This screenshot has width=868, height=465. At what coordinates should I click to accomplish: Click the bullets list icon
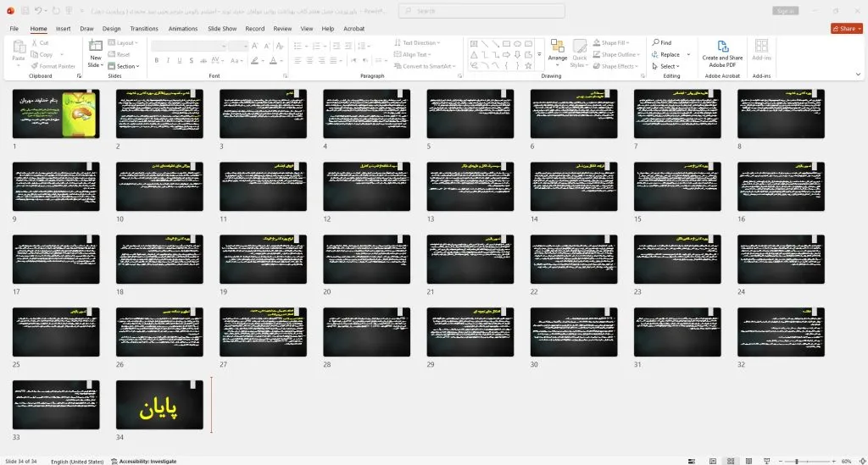[x=298, y=46]
